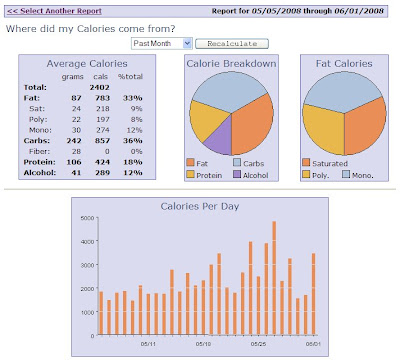
Task: Click the Mono. legend color swatch
Action: [x=346, y=174]
